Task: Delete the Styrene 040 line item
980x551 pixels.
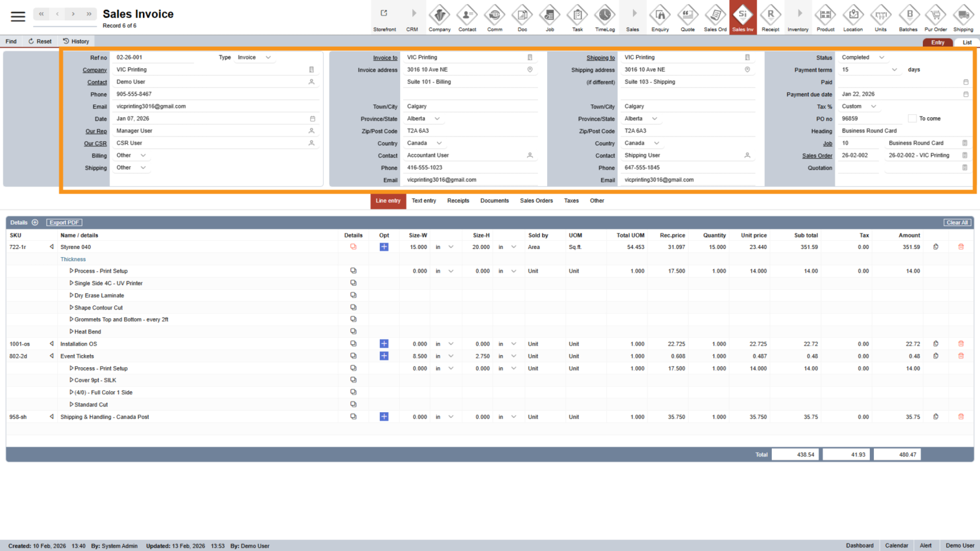Action: pos(961,247)
